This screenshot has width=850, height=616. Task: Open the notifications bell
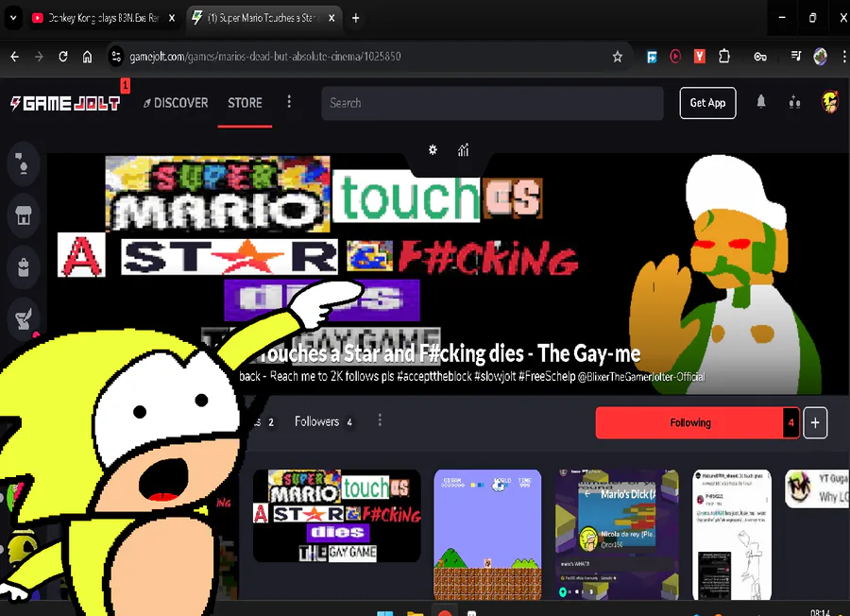pos(761,102)
